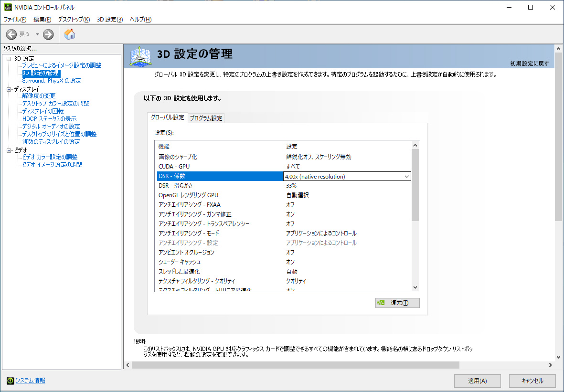Click the 機能 column header
The image size is (564, 392).
(x=219, y=147)
